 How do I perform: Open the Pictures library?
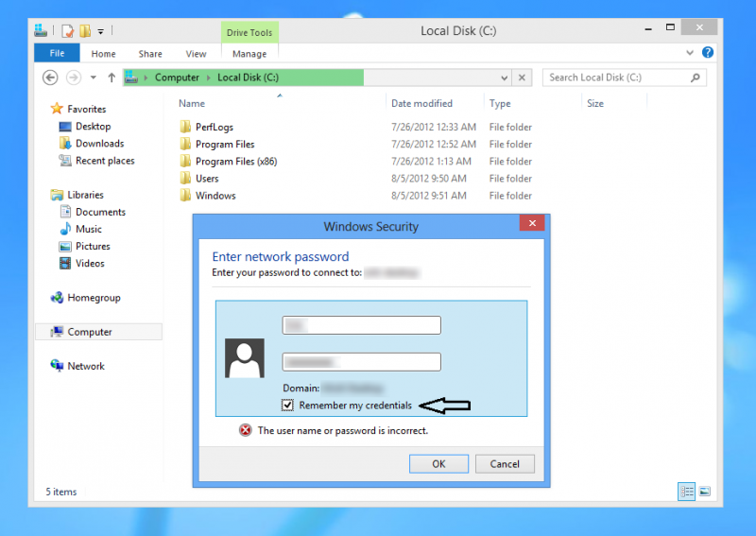click(x=93, y=246)
